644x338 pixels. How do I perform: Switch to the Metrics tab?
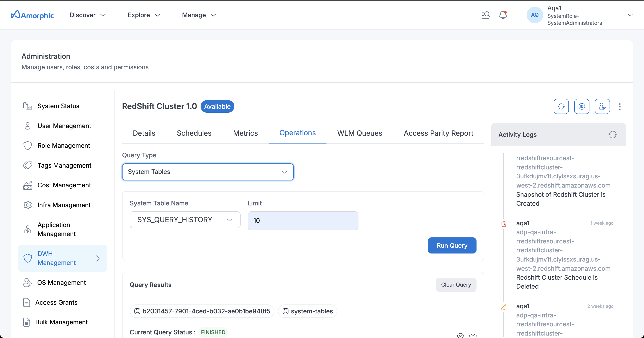pos(245,133)
